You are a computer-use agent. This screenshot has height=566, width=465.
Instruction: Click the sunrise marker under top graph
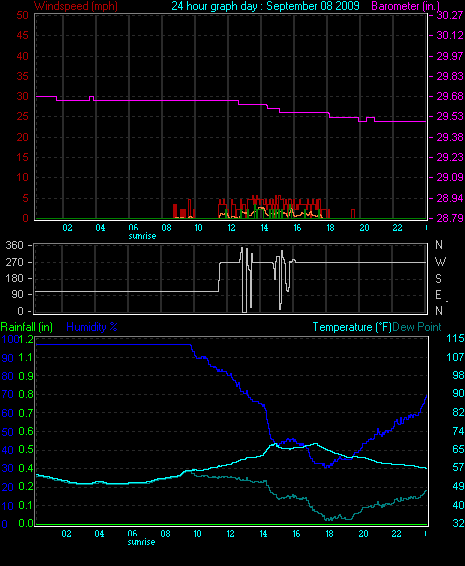(142, 236)
